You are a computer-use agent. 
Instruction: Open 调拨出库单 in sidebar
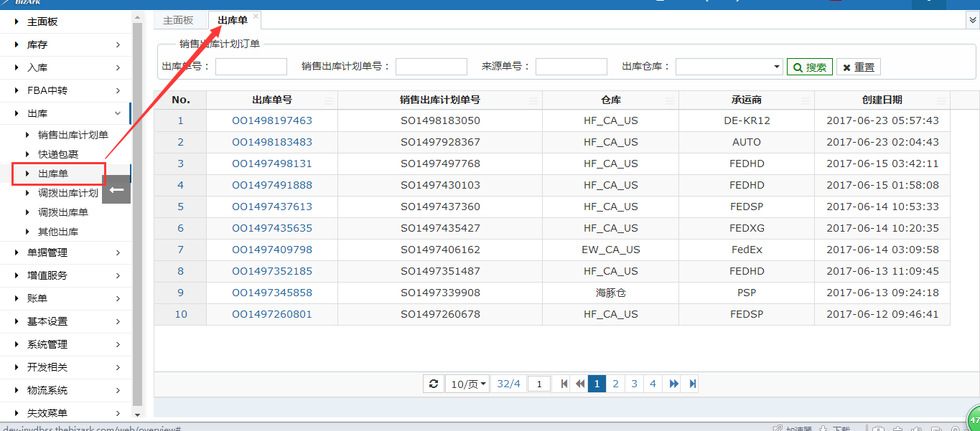coord(63,212)
